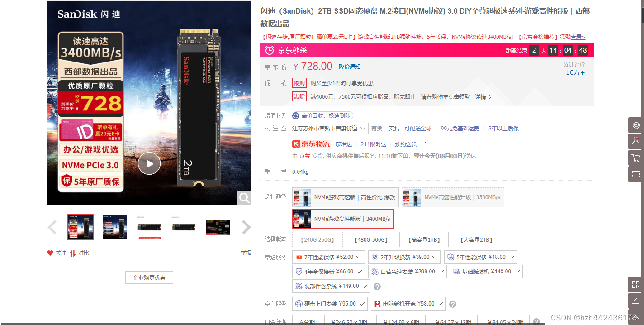Click the 举报 report link
The height and width of the screenshot is (325, 644).
[x=246, y=253]
